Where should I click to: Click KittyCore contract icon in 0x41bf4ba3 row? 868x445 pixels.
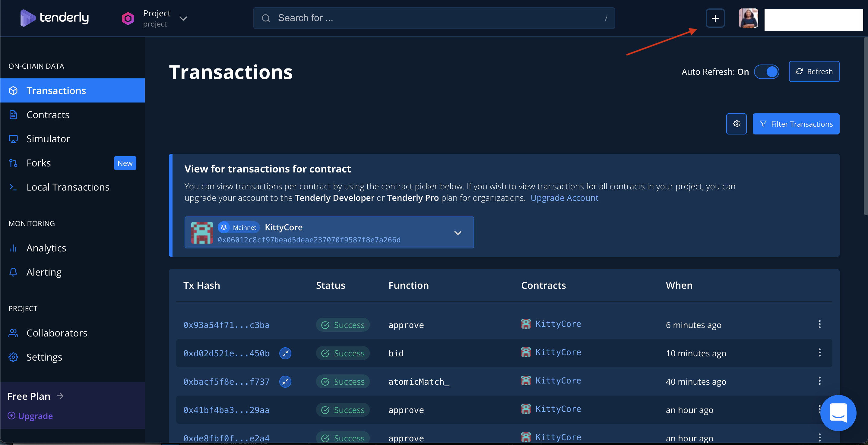pyautogui.click(x=526, y=409)
